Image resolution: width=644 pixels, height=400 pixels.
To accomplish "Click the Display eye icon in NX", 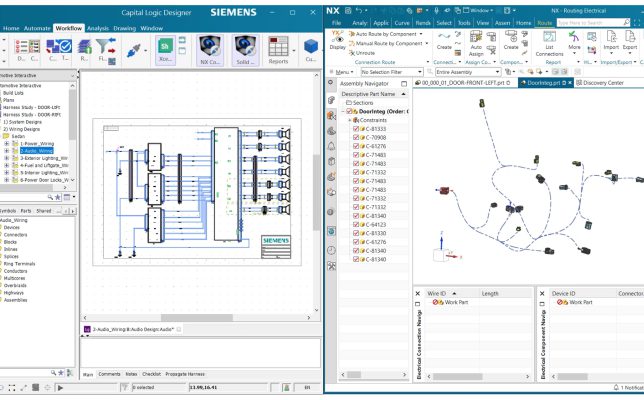I will (338, 40).
